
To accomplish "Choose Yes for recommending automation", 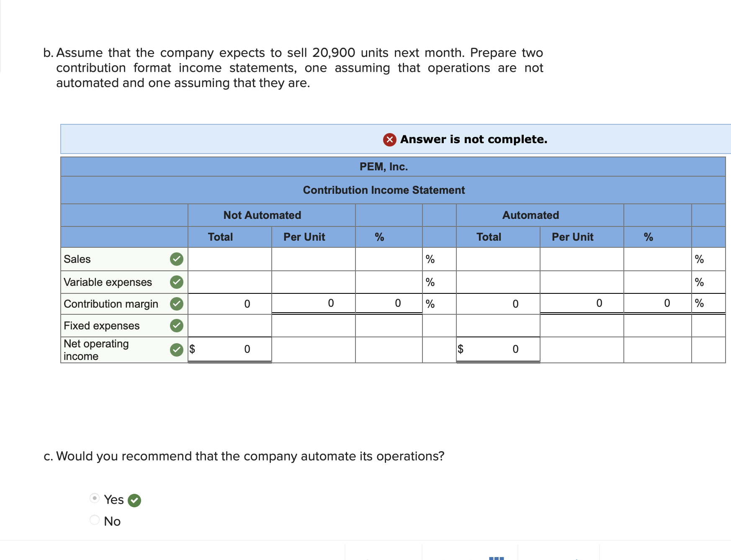I will pos(94,498).
